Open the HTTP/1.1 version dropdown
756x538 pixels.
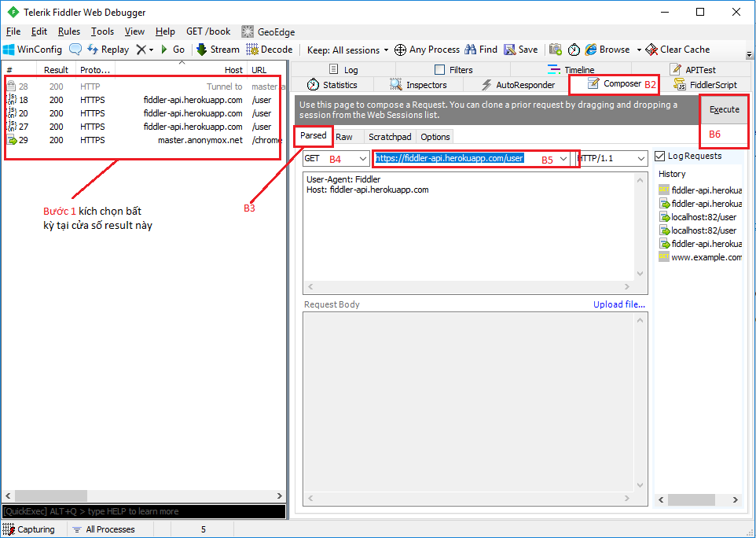pos(640,158)
